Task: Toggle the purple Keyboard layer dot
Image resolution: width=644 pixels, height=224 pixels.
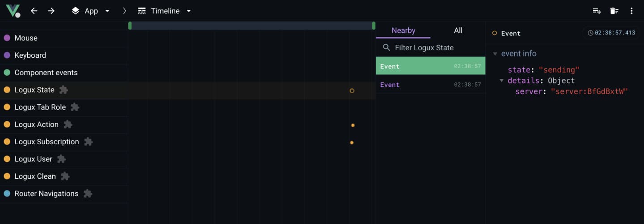Action: [x=7, y=56]
